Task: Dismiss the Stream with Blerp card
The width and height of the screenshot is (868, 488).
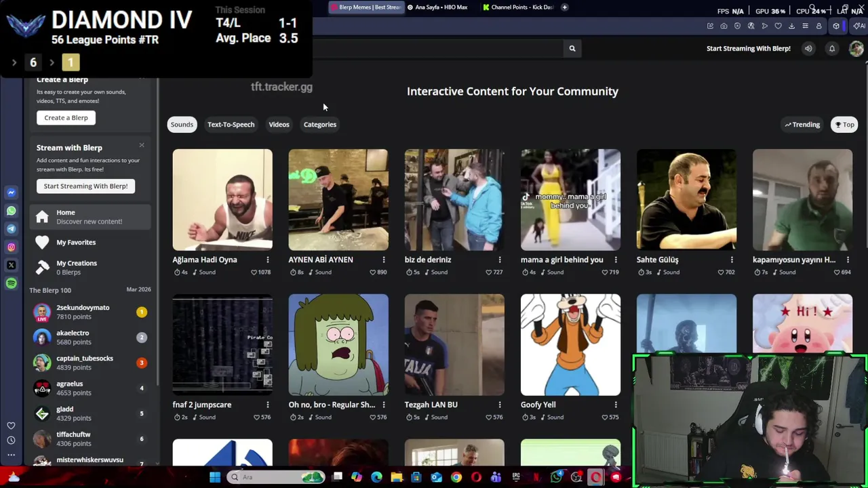Action: coord(142,146)
